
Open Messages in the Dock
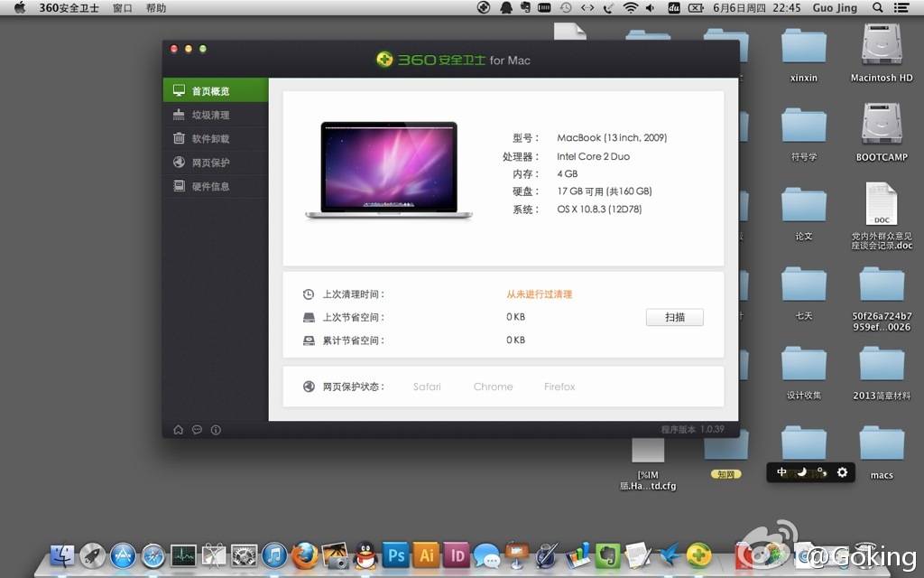pyautogui.click(x=486, y=555)
